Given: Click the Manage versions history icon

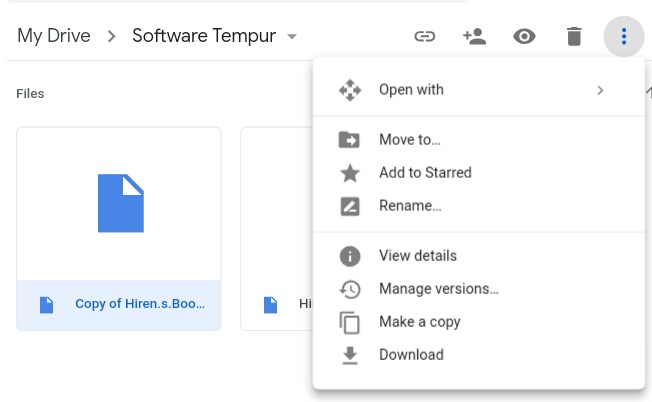Looking at the screenshot, I should (350, 289).
